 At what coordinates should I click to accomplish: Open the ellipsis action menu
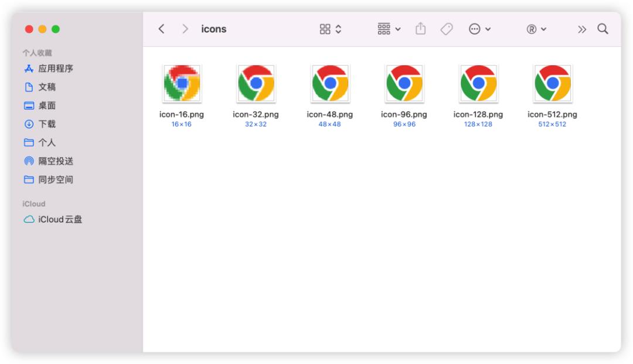tap(474, 29)
